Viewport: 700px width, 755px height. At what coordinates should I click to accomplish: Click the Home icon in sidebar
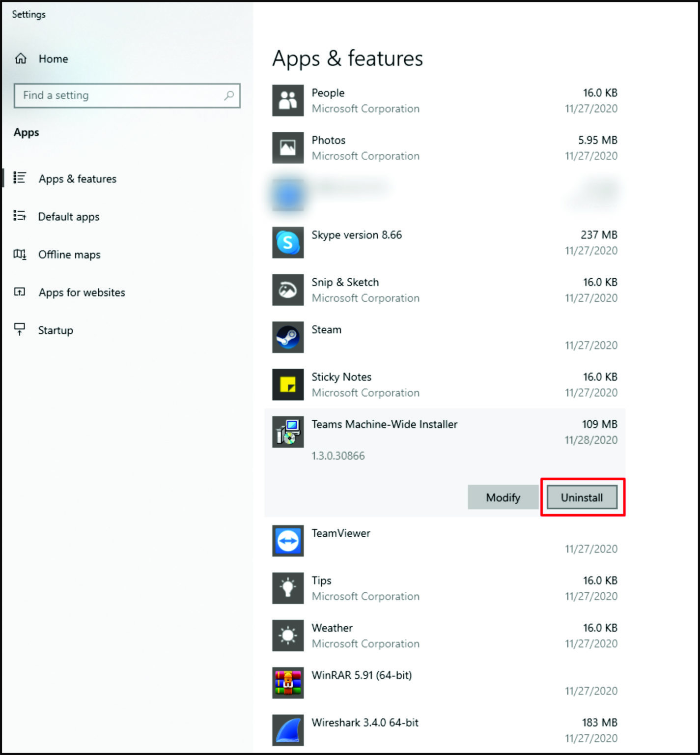coord(21,58)
